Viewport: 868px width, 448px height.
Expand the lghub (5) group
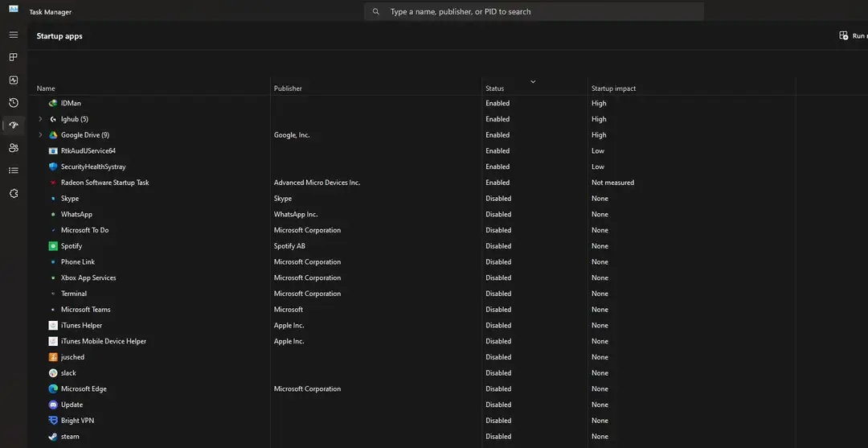(40, 119)
